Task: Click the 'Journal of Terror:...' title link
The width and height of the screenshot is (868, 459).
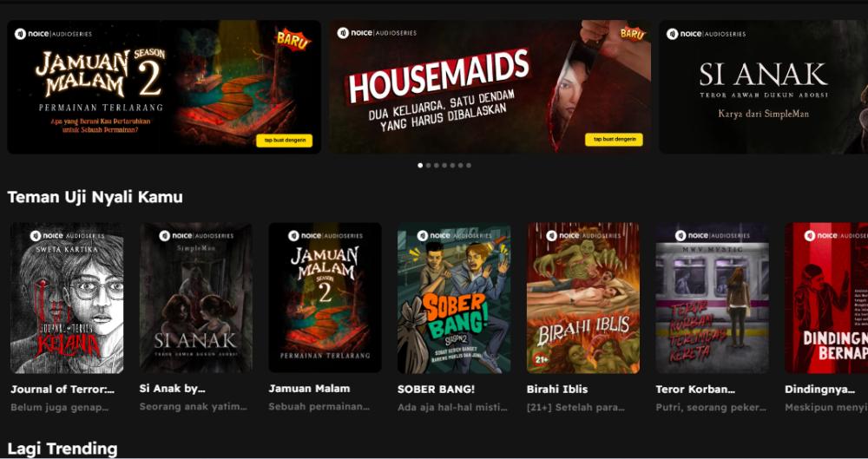Action: pos(62,390)
